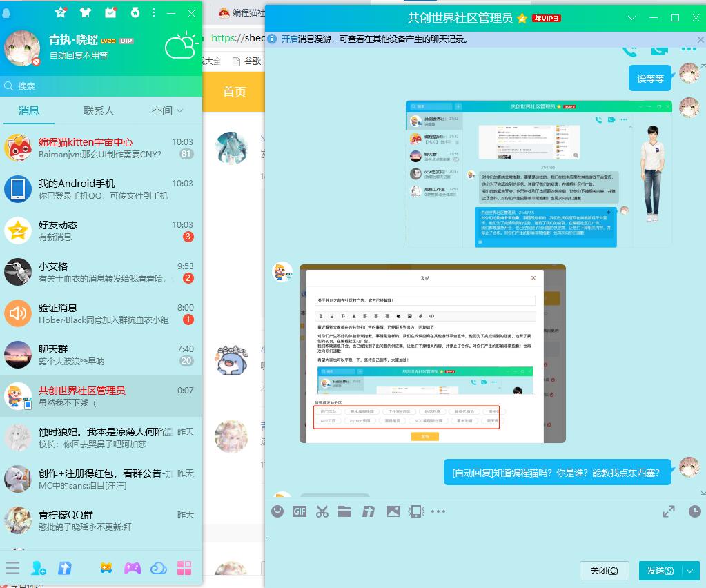Open the GIF picker in chat toolbar

point(300,511)
